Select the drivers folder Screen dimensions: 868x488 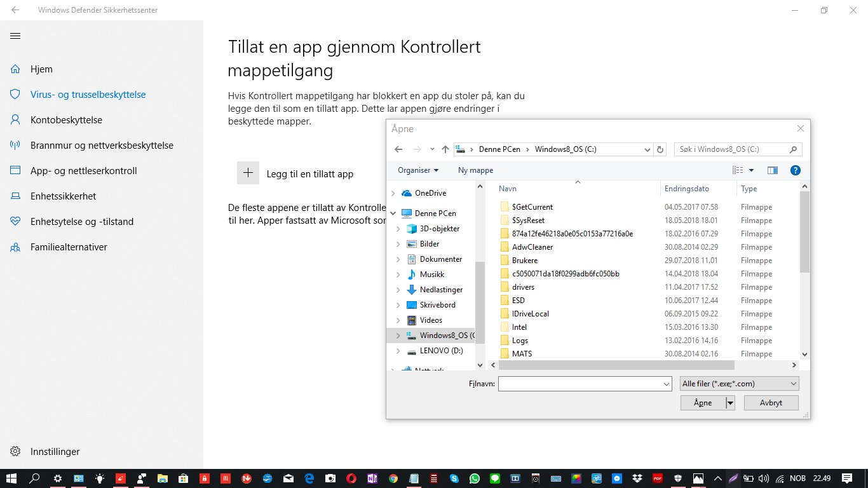point(523,287)
